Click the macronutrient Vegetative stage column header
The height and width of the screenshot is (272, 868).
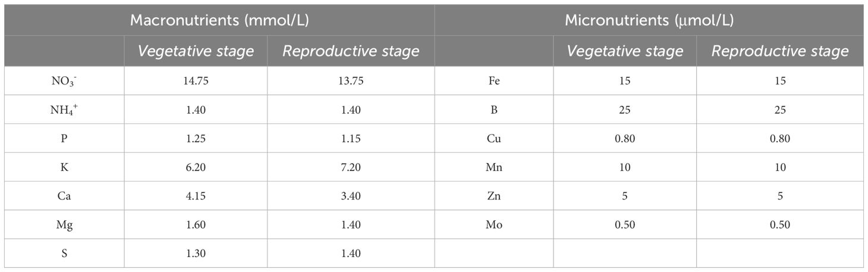pyautogui.click(x=196, y=51)
